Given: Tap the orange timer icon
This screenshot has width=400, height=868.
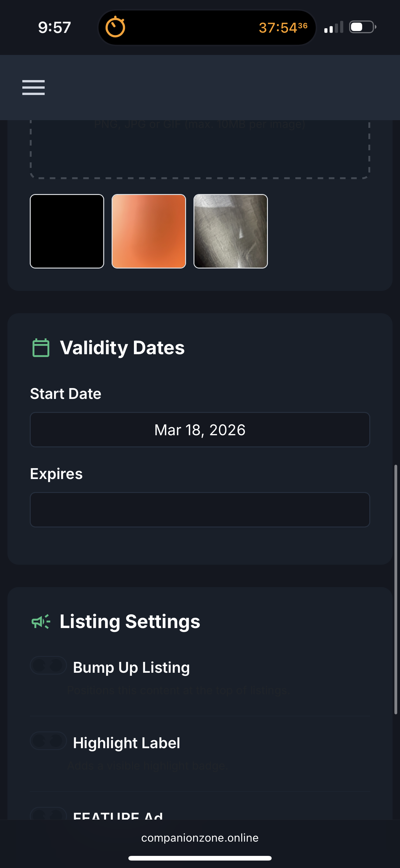Looking at the screenshot, I should [115, 27].
